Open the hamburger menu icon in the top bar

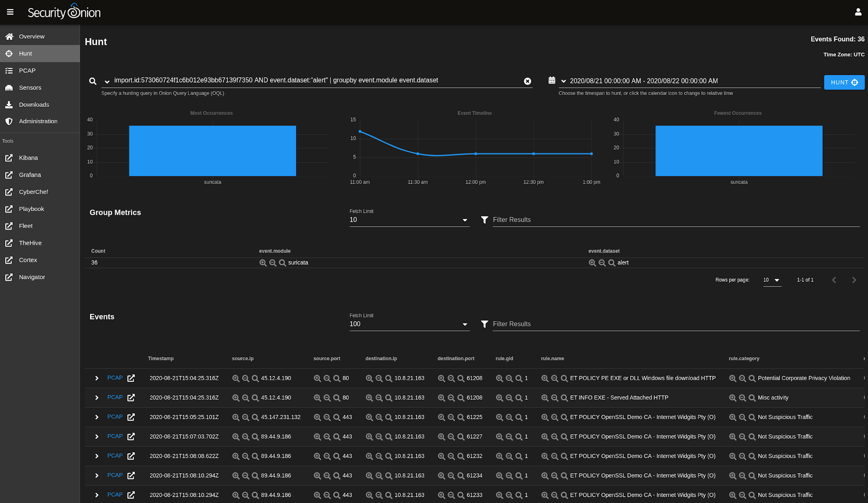click(x=10, y=11)
